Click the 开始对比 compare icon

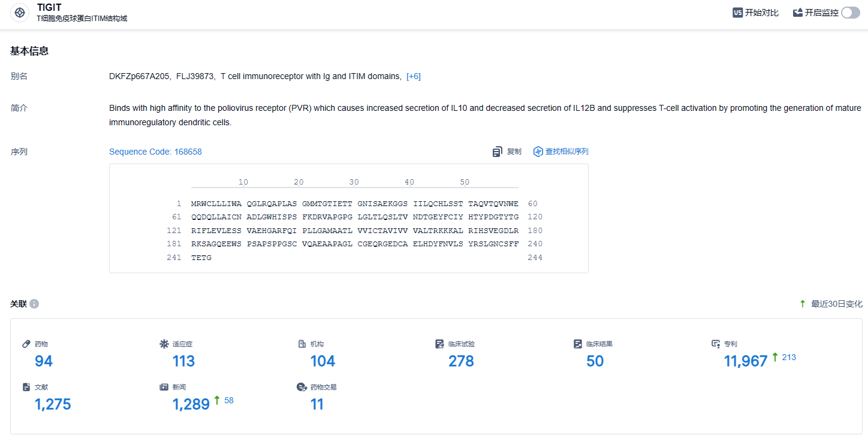pyautogui.click(x=738, y=13)
